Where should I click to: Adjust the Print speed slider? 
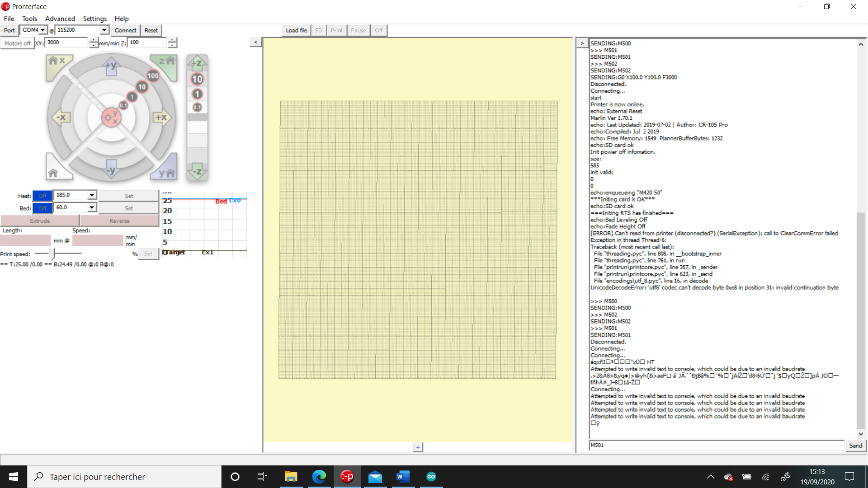[52, 254]
